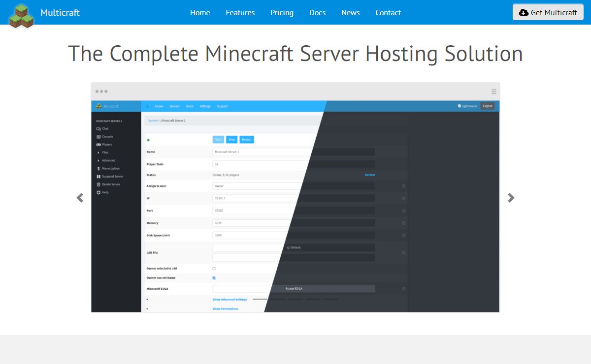Click the browser mockup menu icon at top right

(x=493, y=91)
